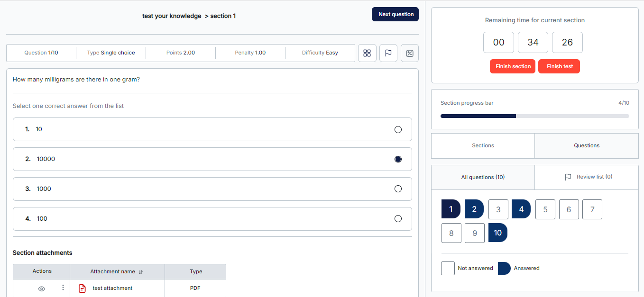Sort by Attachment name column arrows
This screenshot has width=644, height=297.
(x=141, y=272)
